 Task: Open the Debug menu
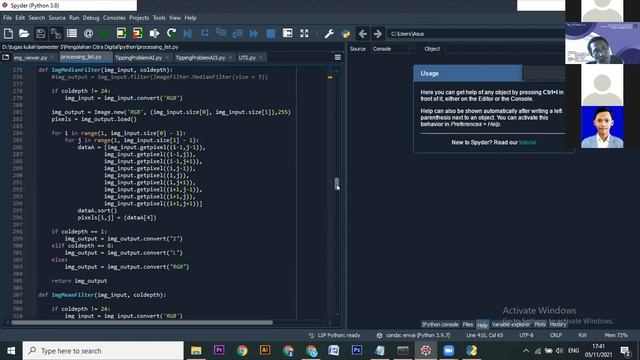(x=91, y=18)
